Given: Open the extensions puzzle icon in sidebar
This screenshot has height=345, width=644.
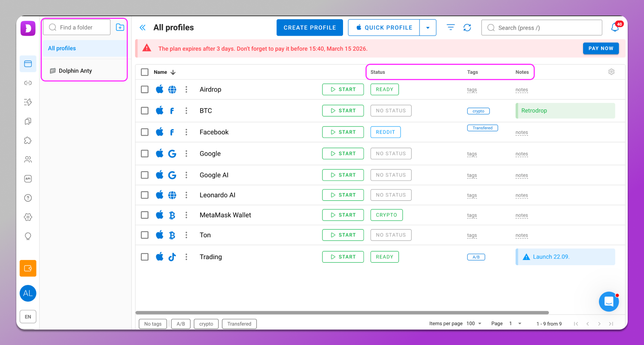Looking at the screenshot, I should pyautogui.click(x=28, y=140).
